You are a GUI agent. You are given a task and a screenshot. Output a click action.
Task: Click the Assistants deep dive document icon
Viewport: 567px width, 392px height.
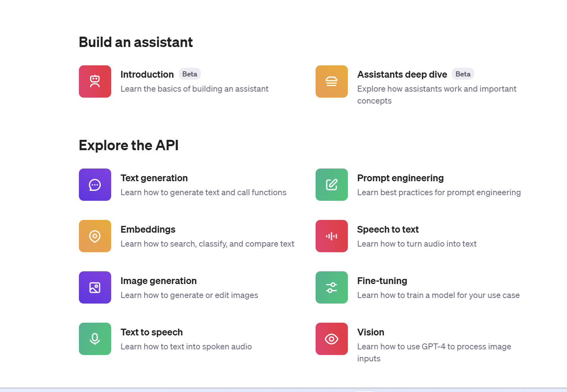click(x=332, y=81)
